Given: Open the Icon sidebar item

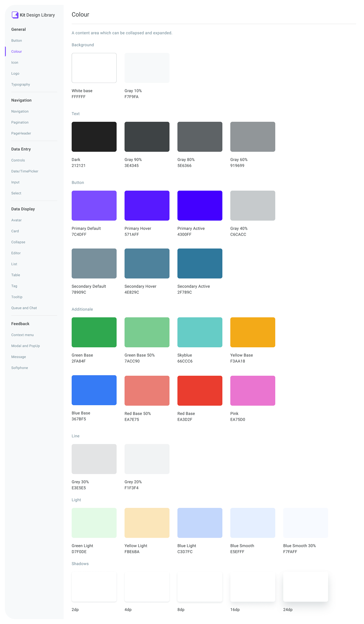Looking at the screenshot, I should pos(15,63).
